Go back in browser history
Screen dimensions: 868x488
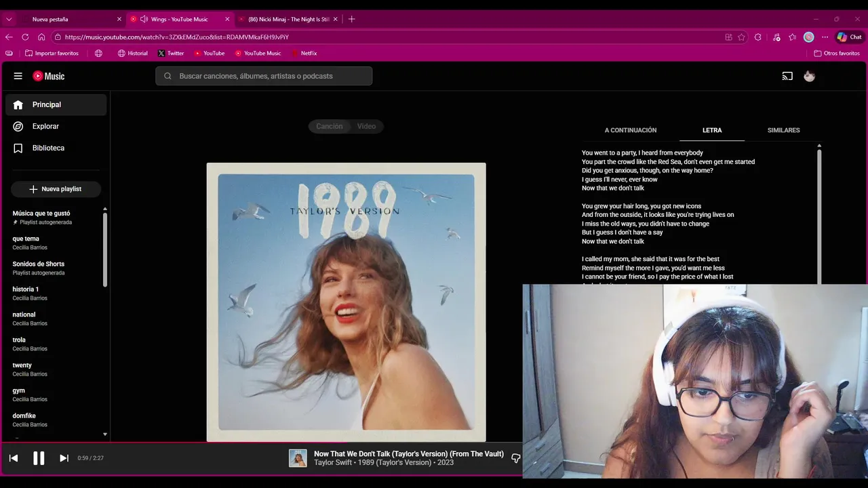[x=9, y=37]
